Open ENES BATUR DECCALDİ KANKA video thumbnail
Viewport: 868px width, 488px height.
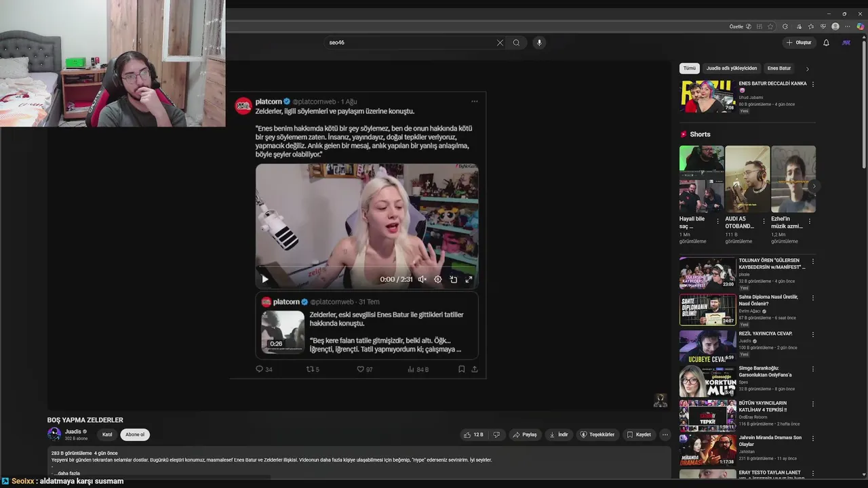tap(708, 96)
